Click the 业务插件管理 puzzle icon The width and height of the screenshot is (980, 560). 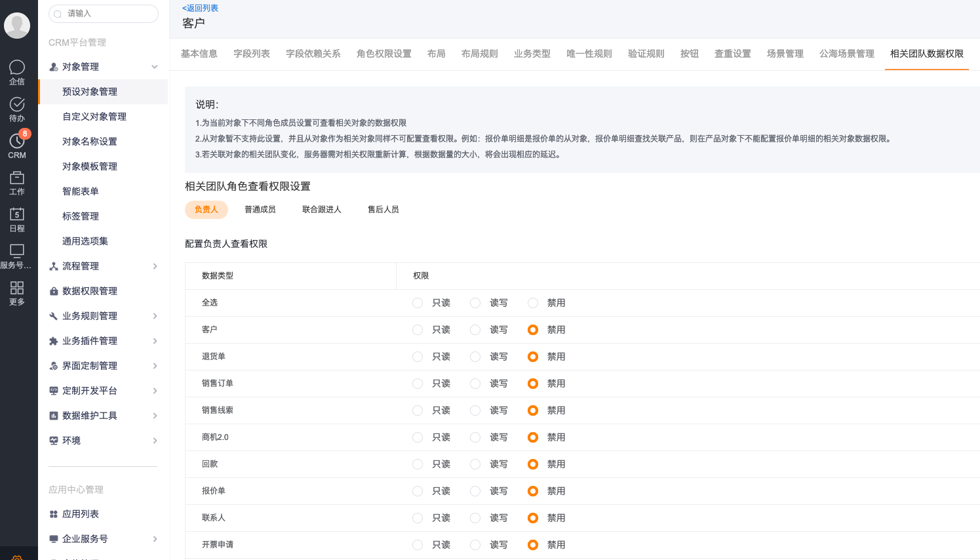point(54,341)
